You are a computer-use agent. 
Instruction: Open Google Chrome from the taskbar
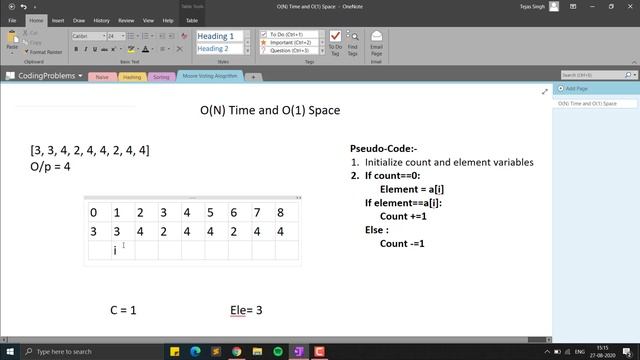(x=236, y=351)
